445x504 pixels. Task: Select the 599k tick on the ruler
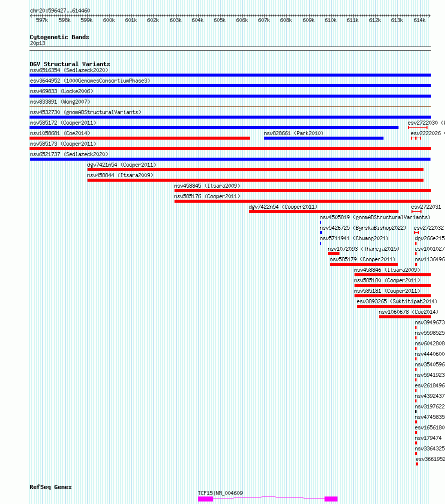pos(86,20)
